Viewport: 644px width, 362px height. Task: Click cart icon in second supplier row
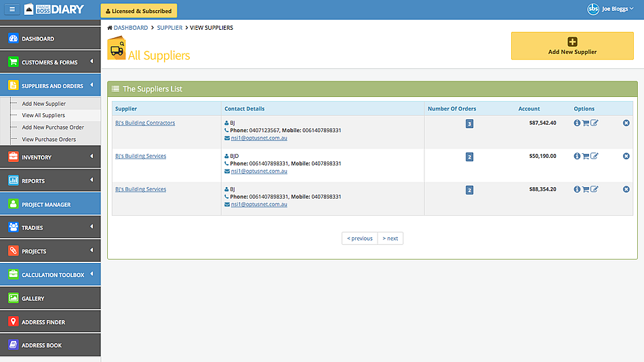(x=586, y=156)
